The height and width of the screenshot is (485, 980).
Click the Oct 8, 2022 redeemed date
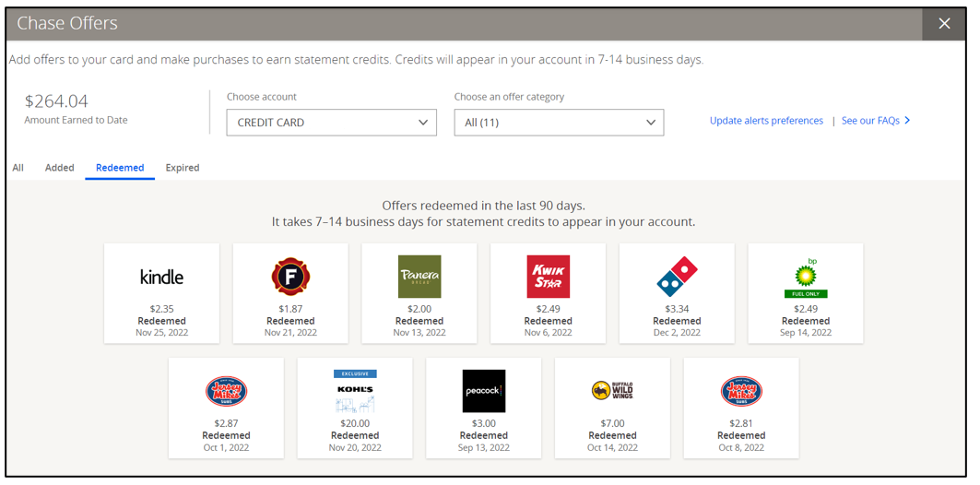pos(741,447)
